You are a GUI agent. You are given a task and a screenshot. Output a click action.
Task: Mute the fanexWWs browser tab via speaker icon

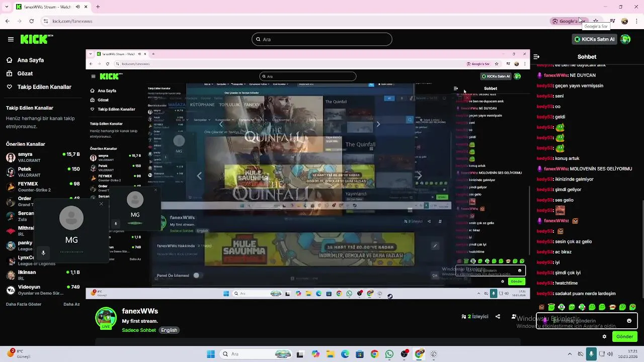pos(78,7)
